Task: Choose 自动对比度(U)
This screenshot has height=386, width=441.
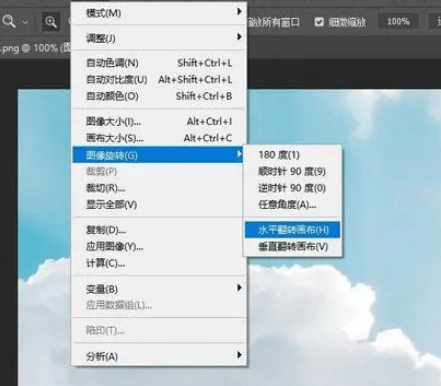Action: 159,79
